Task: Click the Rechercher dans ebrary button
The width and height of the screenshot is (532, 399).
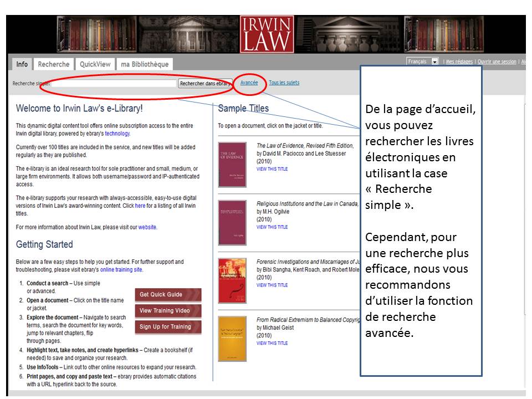Action: (x=205, y=83)
